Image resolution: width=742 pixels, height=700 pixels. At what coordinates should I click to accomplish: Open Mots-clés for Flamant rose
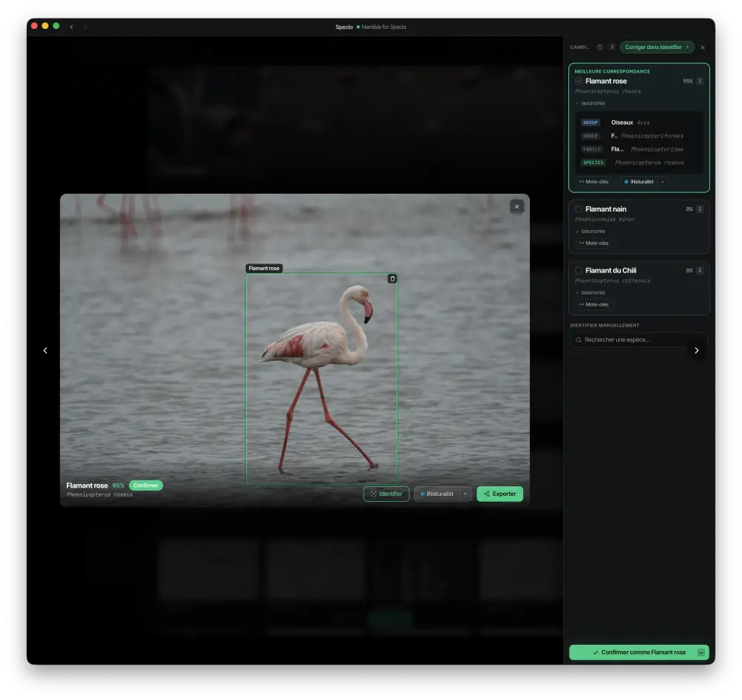point(594,182)
